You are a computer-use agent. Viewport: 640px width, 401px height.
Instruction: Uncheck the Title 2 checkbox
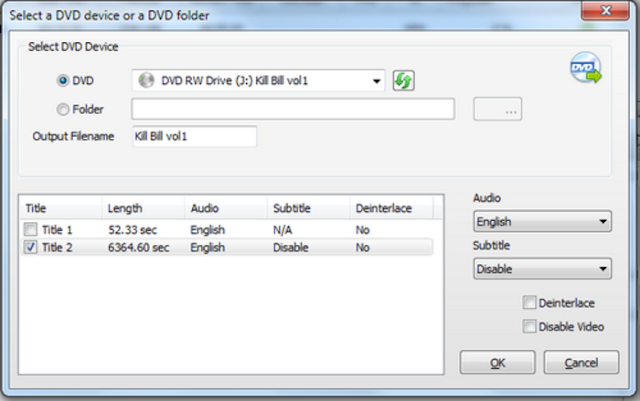pyautogui.click(x=31, y=247)
